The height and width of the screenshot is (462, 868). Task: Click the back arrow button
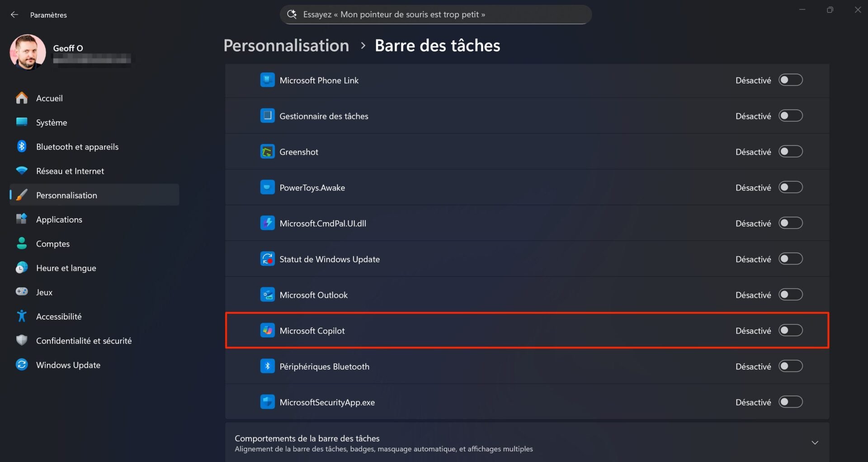(x=14, y=14)
